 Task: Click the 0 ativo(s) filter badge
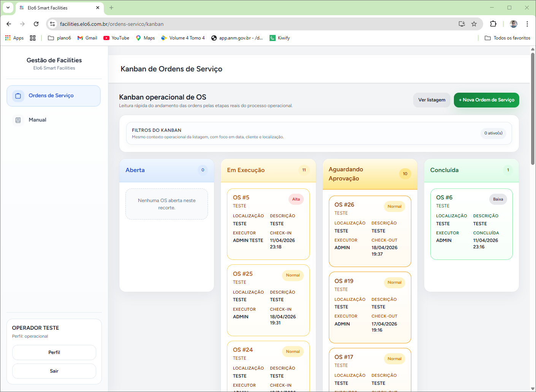[493, 133]
